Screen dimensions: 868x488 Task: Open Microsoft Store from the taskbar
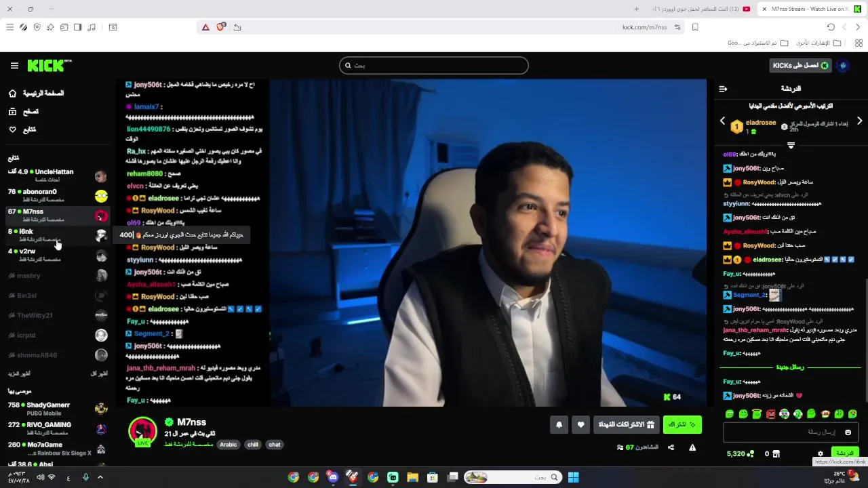pyautogui.click(x=432, y=477)
